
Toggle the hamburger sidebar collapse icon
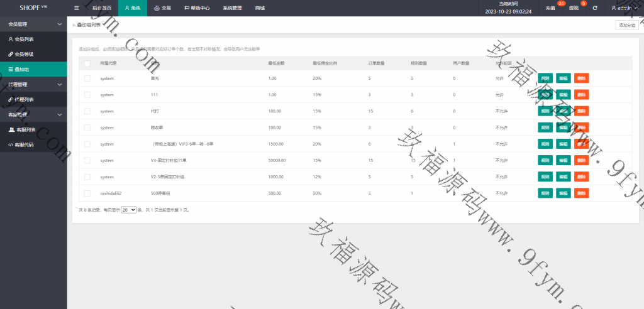(x=76, y=8)
